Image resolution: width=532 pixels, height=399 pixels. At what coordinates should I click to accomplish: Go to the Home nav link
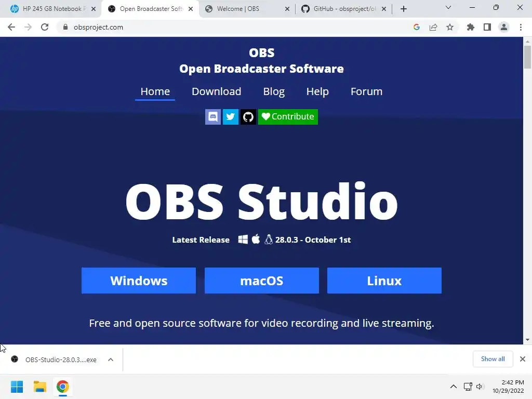tap(155, 91)
